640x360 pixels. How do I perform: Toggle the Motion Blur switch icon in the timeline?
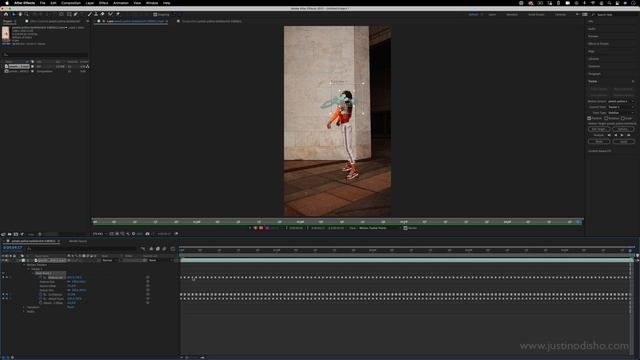click(x=164, y=249)
